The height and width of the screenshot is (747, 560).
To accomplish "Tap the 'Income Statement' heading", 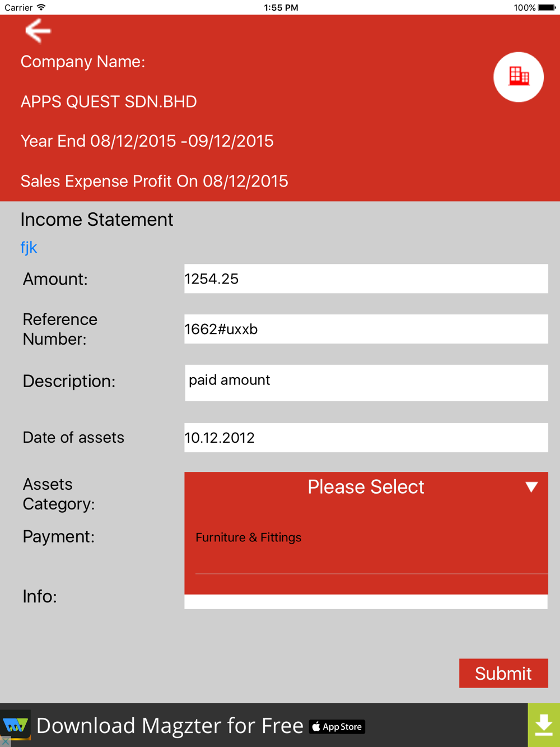I will 97,220.
